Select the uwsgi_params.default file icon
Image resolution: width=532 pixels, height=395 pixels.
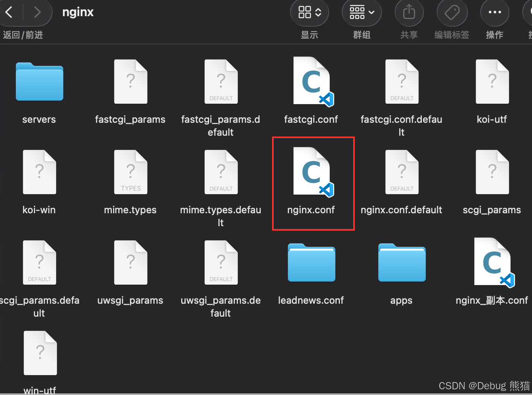click(221, 263)
